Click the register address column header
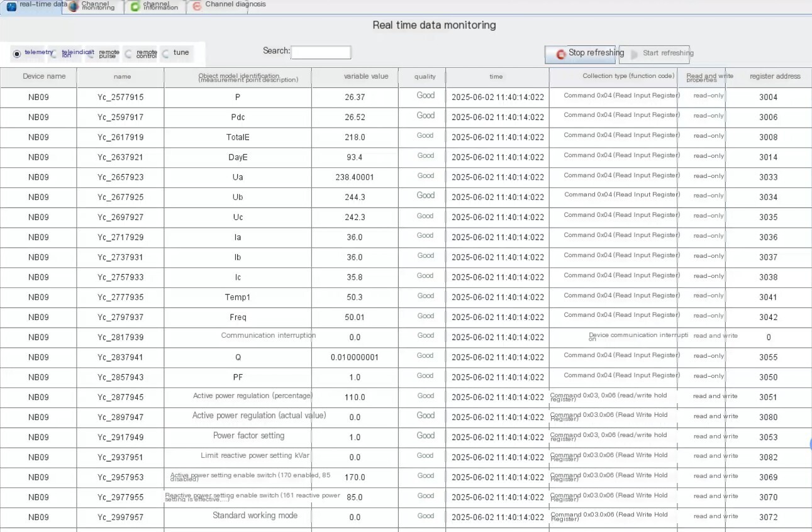Viewport: 812px width, 532px height. coord(769,77)
